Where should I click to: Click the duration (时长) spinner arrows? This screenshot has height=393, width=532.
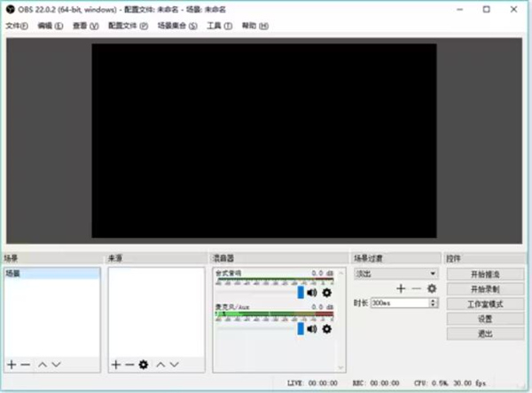pos(433,303)
